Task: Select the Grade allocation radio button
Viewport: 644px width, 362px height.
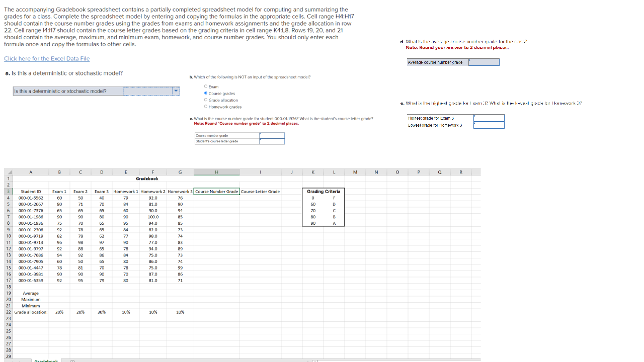Action: pyautogui.click(x=206, y=100)
